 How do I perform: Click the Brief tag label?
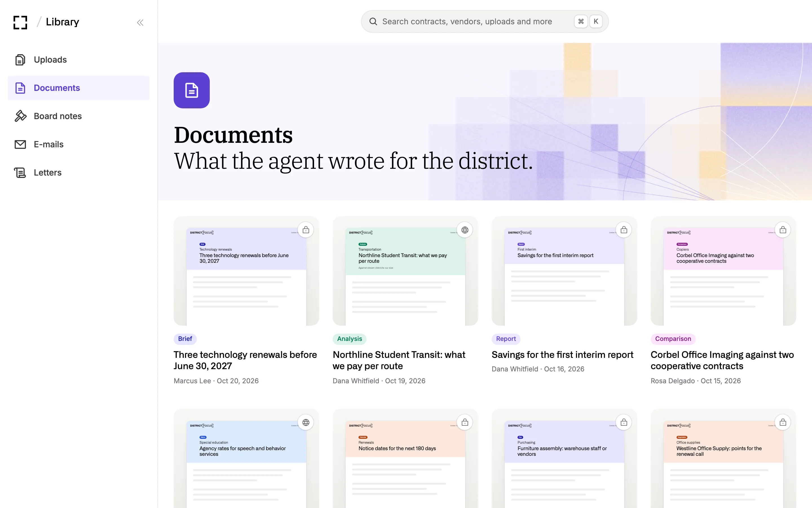pos(185,339)
